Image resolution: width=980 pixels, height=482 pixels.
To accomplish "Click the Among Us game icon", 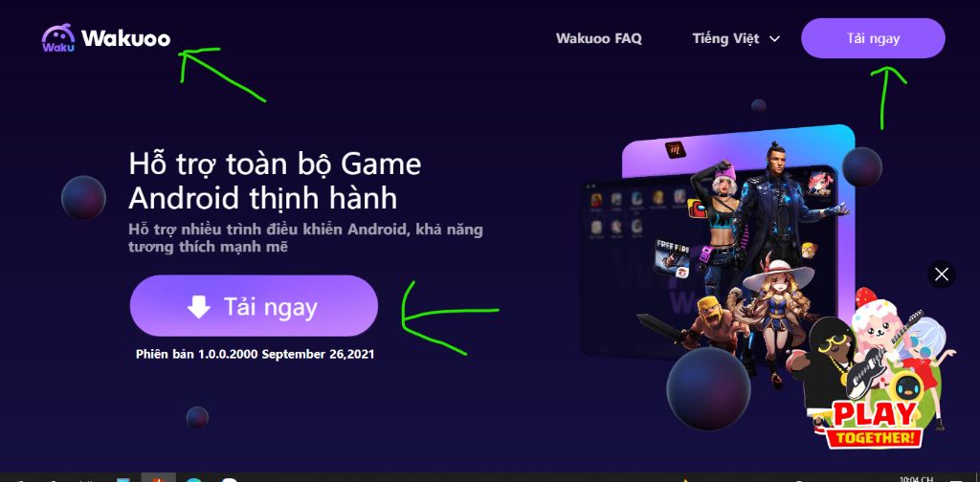I will pyautogui.click(x=697, y=208).
